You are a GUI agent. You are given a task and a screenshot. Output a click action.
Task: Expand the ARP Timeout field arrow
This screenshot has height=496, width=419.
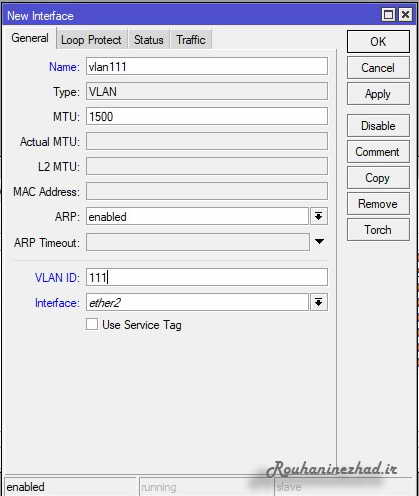(x=319, y=241)
